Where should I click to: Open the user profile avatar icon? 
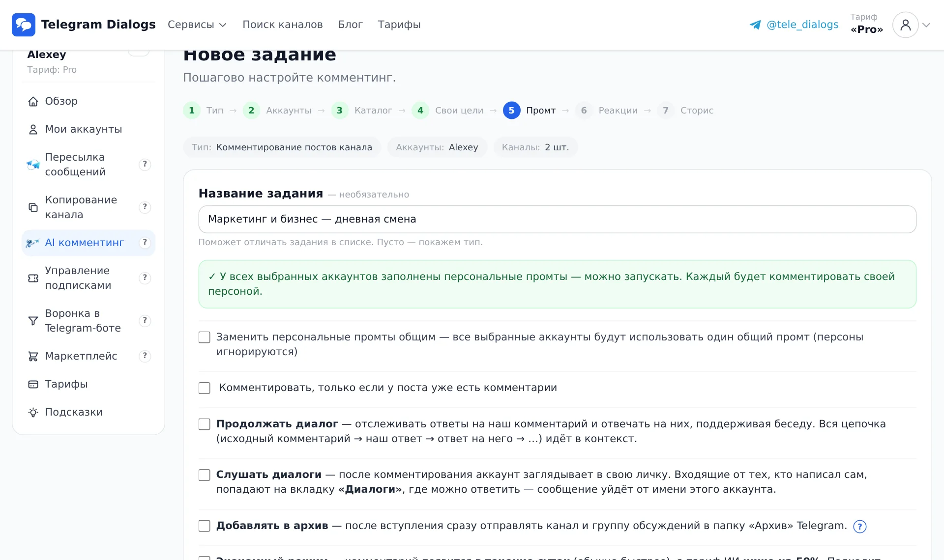coord(905,25)
